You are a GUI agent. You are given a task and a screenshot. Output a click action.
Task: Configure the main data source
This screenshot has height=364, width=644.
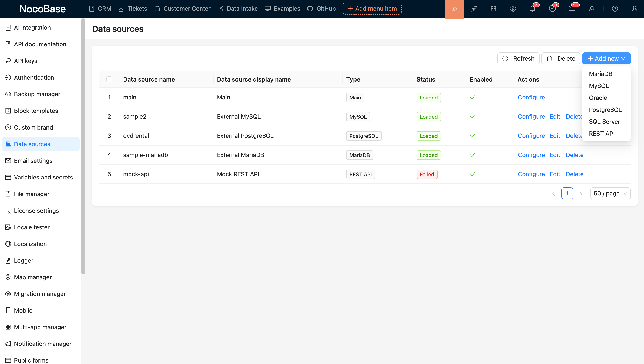531,97
